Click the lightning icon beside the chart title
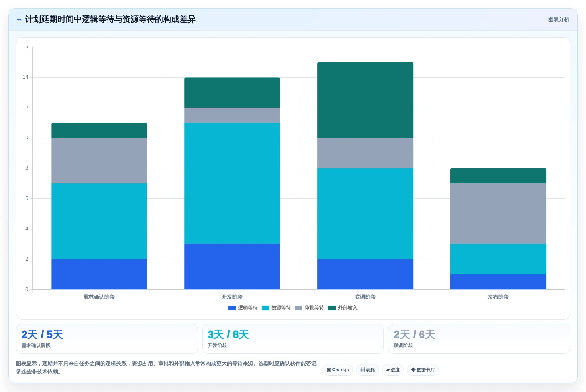This screenshot has width=586, height=392. pos(19,19)
